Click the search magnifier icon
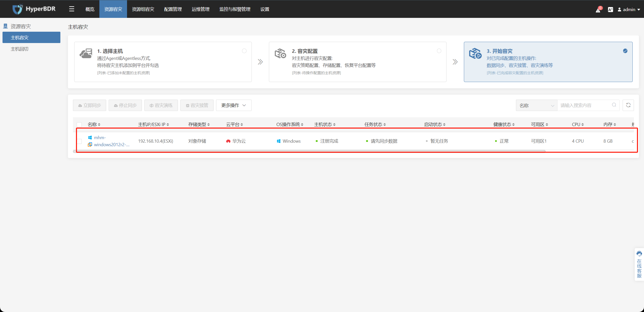Viewport: 644px width, 312px height. click(x=614, y=105)
